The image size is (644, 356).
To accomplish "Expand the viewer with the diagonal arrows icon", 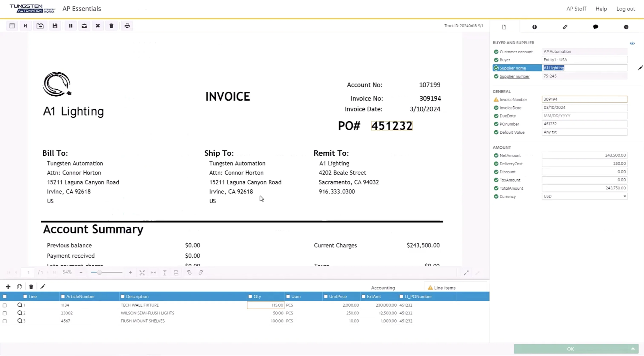I will [466, 273].
